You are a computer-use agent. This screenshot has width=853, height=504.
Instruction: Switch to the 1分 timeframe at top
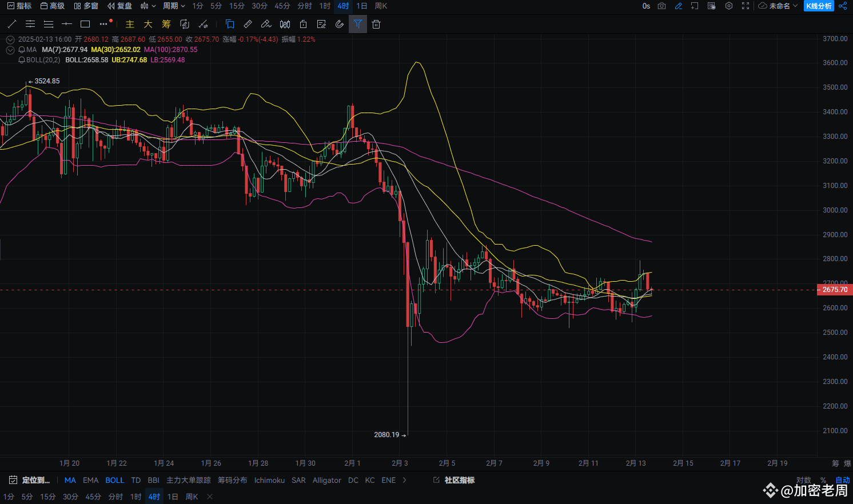(x=198, y=6)
